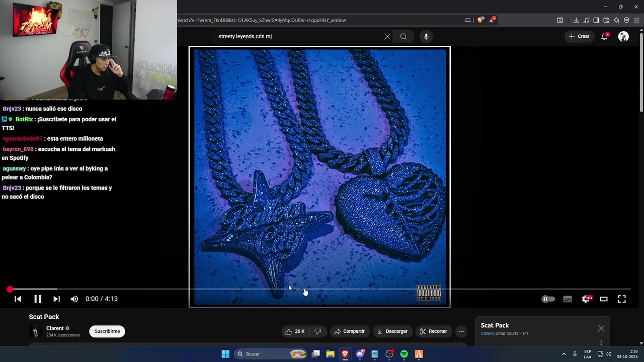Open the Clarent channel name link
Image resolution: width=644 pixels, height=362 pixels.
55,328
